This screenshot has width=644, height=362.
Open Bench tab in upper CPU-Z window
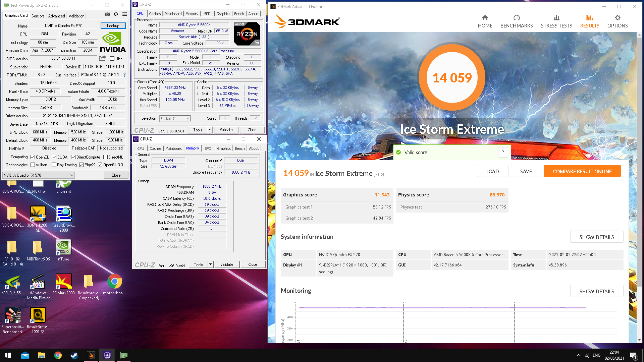coord(239,14)
